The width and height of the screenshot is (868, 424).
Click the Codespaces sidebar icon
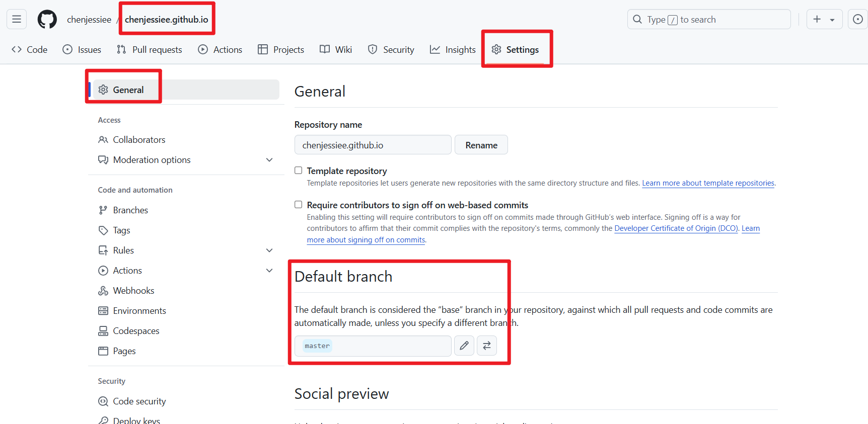pos(103,331)
